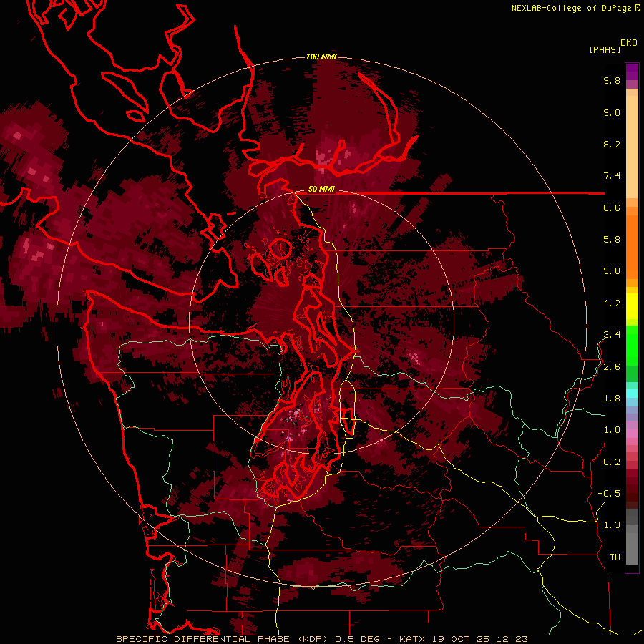
Task: Click the 50 NMI range ring label
Action: click(x=321, y=190)
